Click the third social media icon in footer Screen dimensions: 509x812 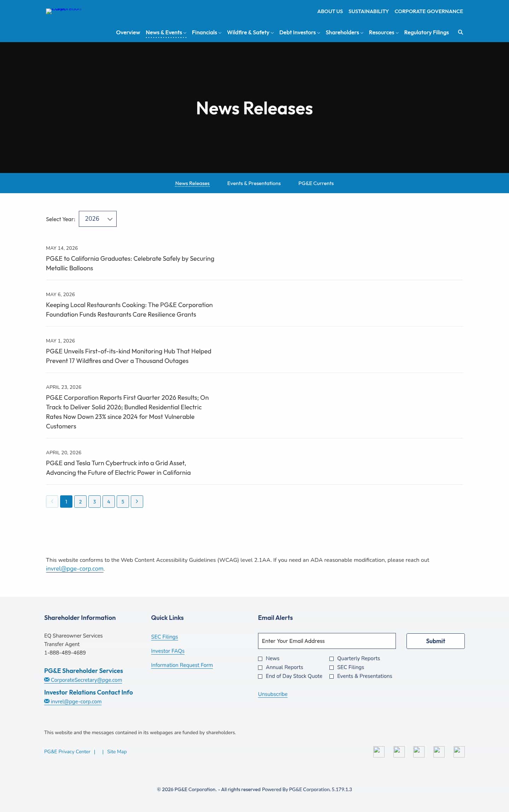tap(419, 751)
